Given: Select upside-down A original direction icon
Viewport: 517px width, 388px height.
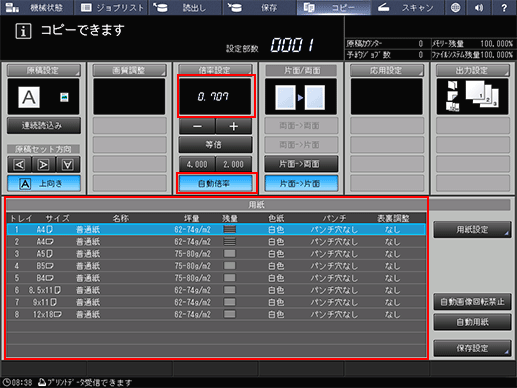Looking at the screenshot, I should click(68, 164).
